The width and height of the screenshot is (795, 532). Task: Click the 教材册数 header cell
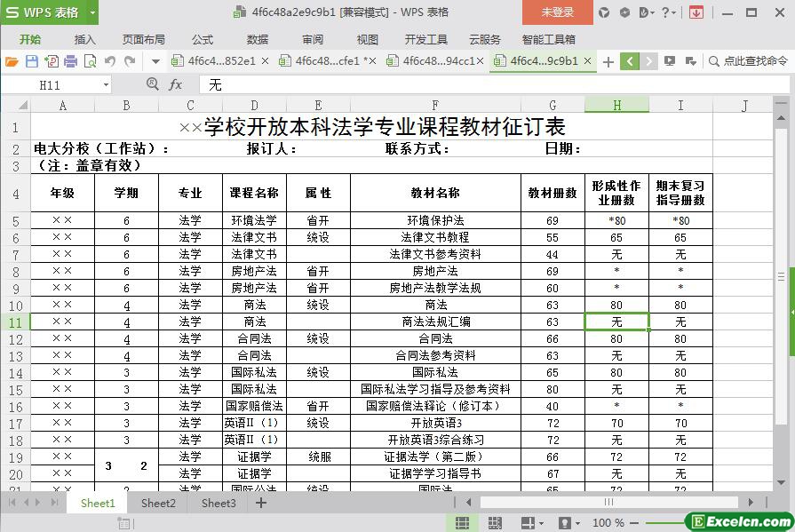553,193
